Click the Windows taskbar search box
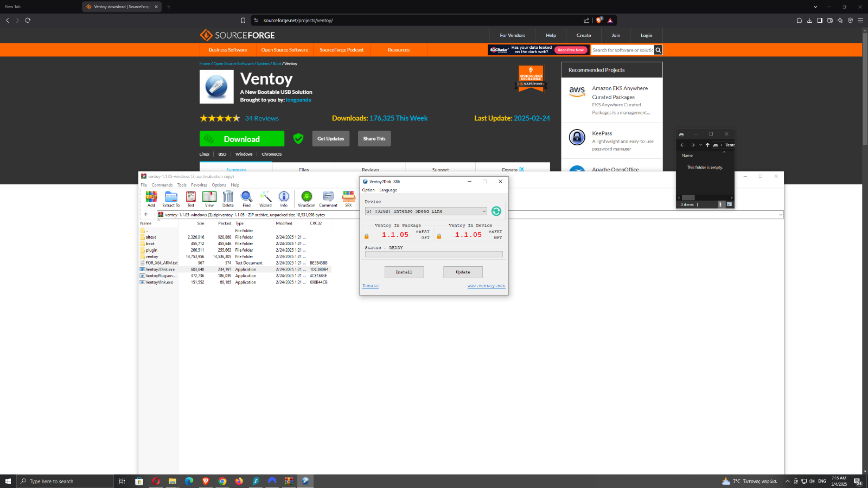 pyautogui.click(x=65, y=481)
